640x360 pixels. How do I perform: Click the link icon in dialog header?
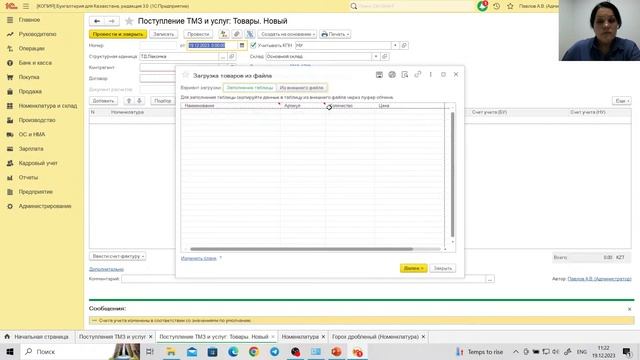418,75
